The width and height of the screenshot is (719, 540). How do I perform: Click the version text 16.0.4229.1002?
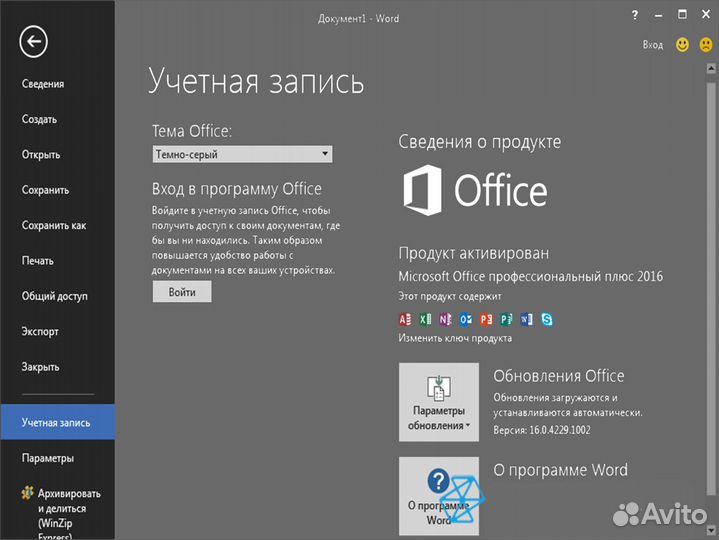[559, 430]
